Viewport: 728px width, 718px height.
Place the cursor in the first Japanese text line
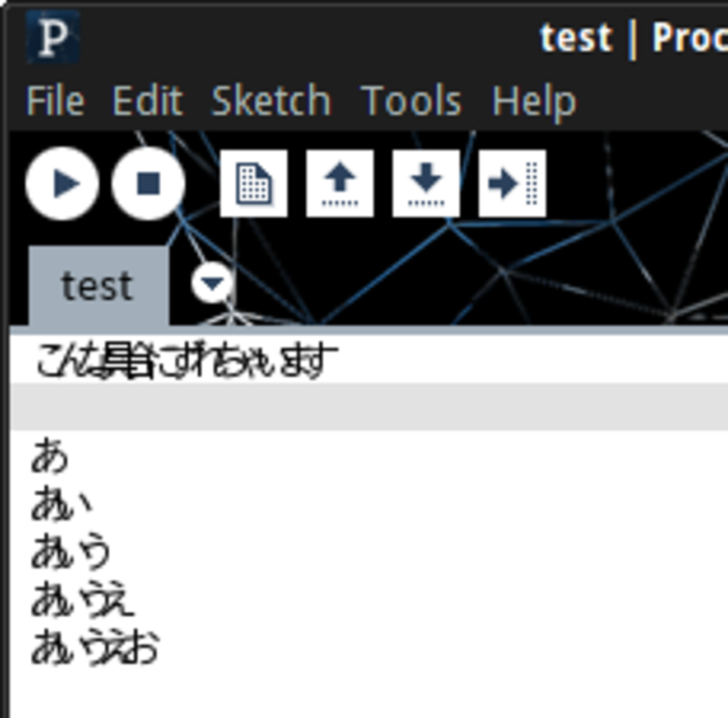[x=187, y=361]
